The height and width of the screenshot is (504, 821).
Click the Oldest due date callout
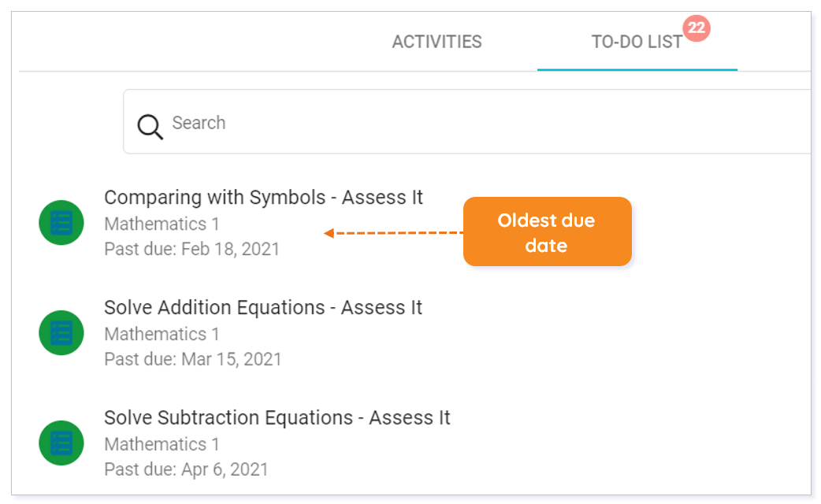(x=547, y=232)
